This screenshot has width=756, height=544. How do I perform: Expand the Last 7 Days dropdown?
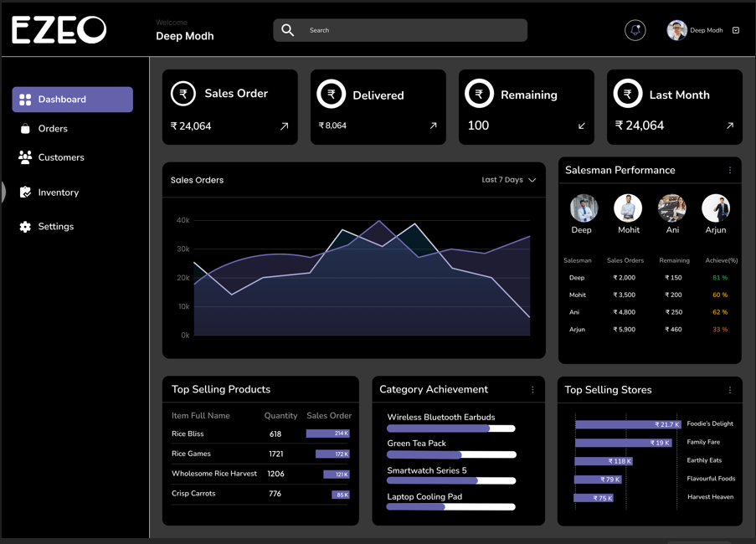[x=509, y=180]
